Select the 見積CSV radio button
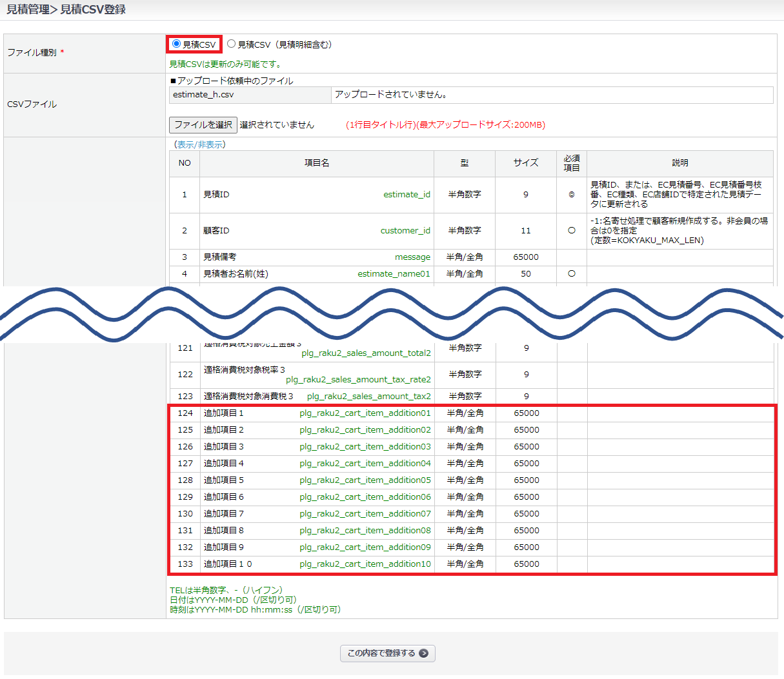Image resolution: width=784 pixels, height=679 pixels. (x=176, y=44)
